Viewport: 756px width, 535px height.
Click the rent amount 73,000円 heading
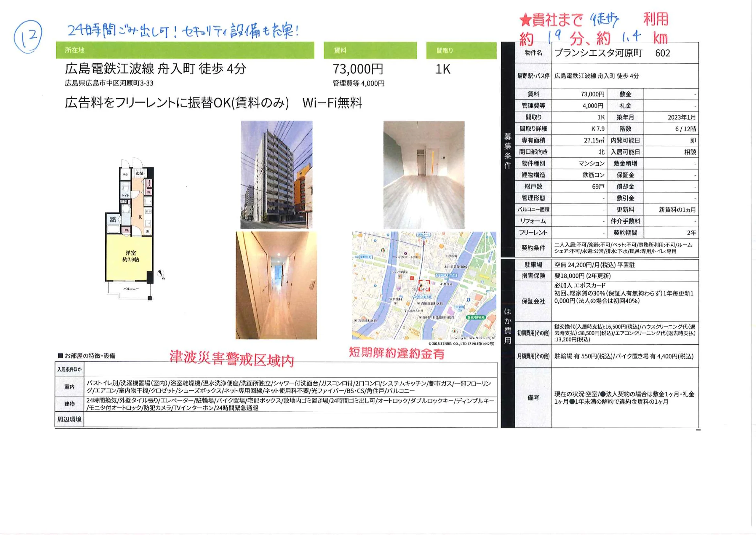pos(358,69)
